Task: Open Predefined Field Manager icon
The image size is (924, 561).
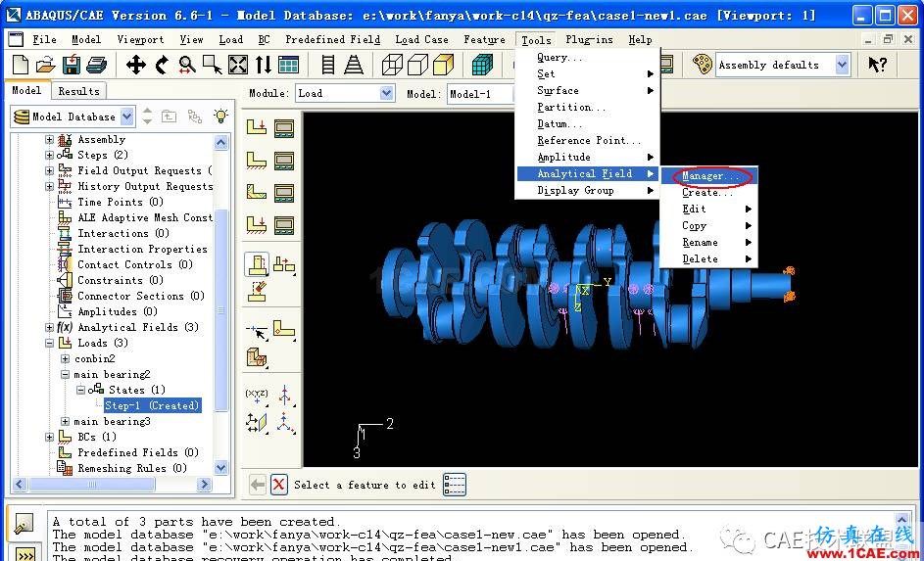Action: point(284,193)
